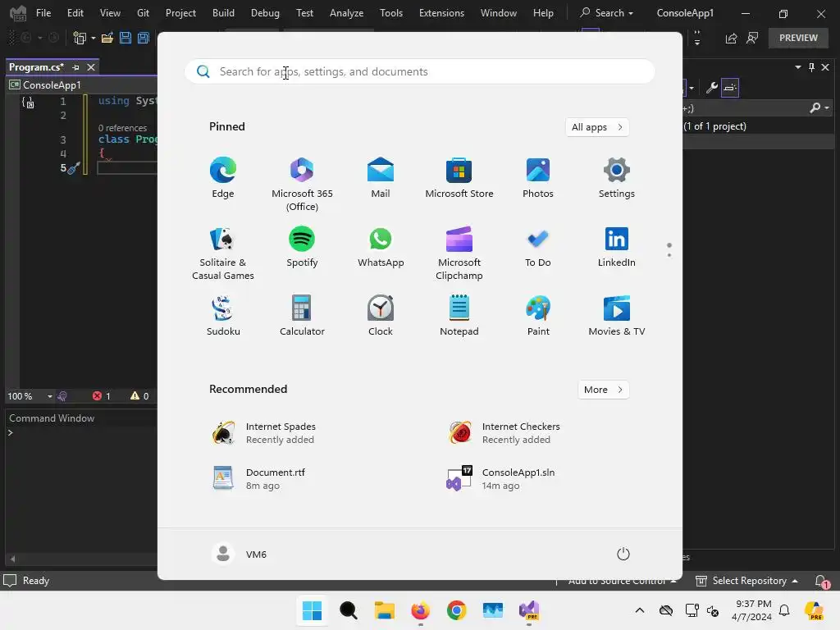The height and width of the screenshot is (630, 840).
Task: Open the Mail app
Action: point(381,178)
